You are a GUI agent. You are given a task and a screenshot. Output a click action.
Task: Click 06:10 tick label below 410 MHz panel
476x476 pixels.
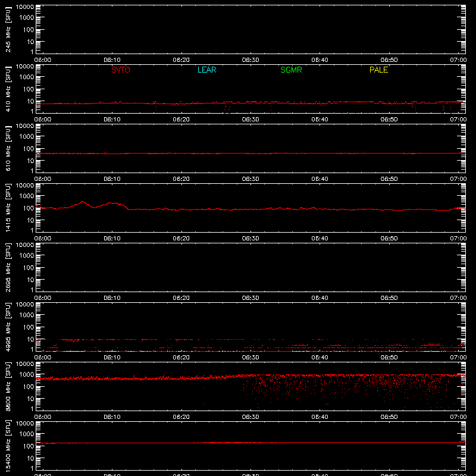pyautogui.click(x=112, y=120)
